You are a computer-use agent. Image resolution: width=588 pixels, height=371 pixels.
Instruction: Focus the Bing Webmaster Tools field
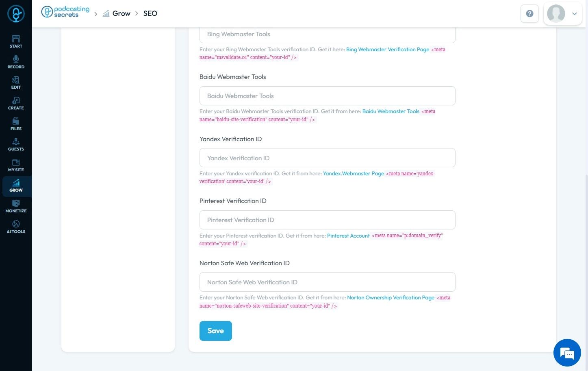coord(328,34)
